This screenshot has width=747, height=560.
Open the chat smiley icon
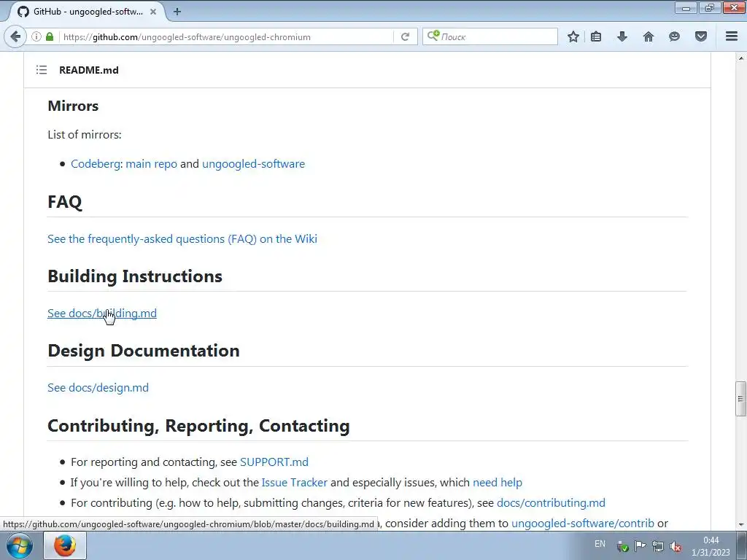tap(674, 36)
